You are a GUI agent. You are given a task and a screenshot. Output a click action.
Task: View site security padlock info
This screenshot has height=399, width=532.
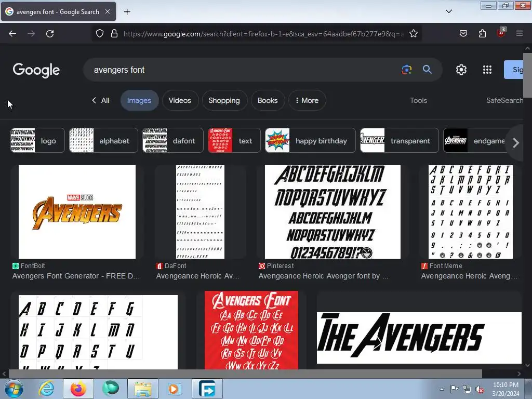(114, 34)
